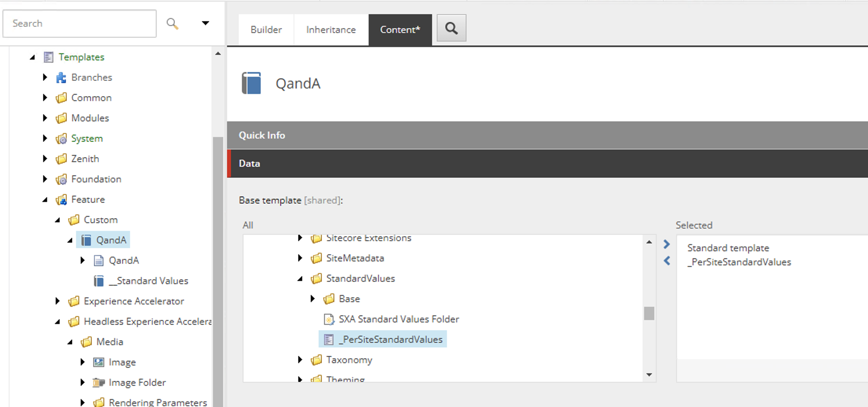Screen dimensions: 868x407
Task: Click the Custom folder icon
Action: click(74, 220)
